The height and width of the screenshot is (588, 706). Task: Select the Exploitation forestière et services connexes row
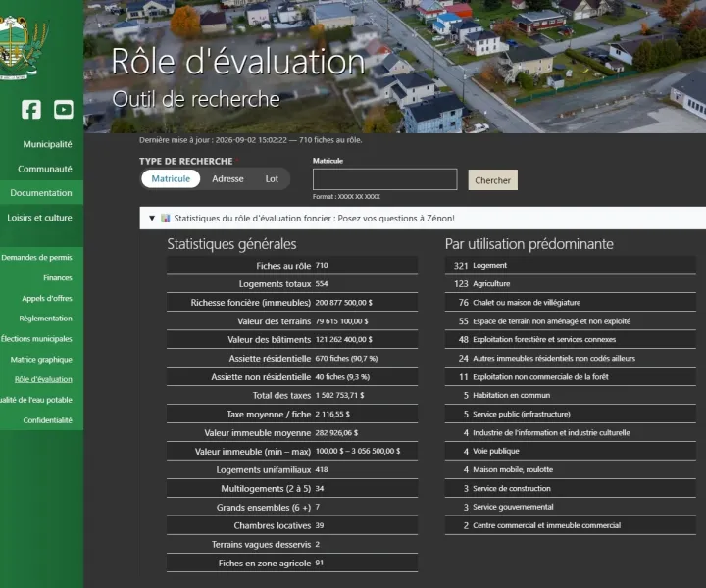click(571, 340)
